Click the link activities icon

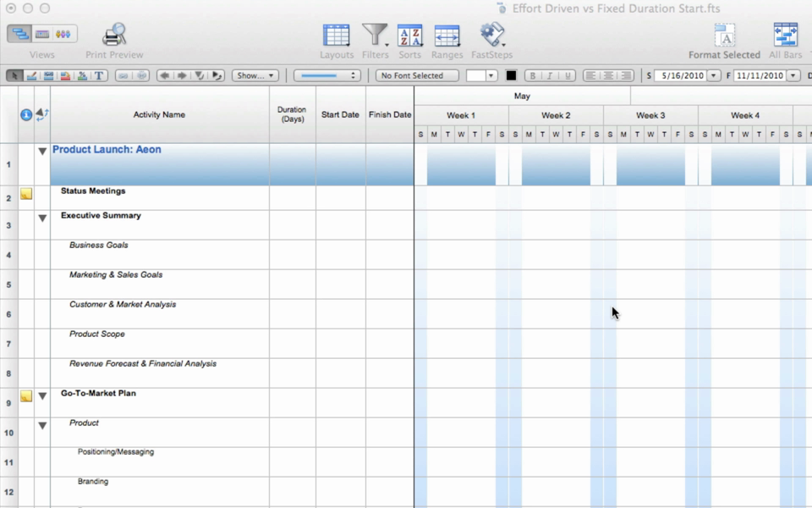pyautogui.click(x=123, y=75)
